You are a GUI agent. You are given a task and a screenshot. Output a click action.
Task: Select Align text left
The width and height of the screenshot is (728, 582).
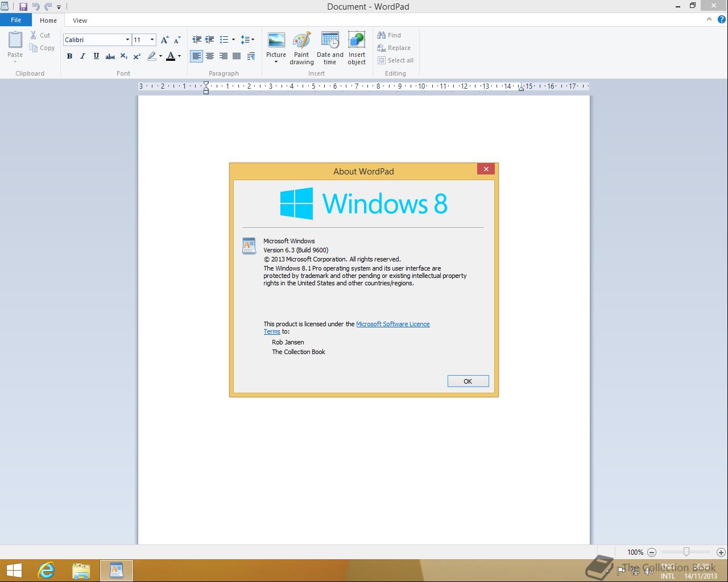coord(197,56)
